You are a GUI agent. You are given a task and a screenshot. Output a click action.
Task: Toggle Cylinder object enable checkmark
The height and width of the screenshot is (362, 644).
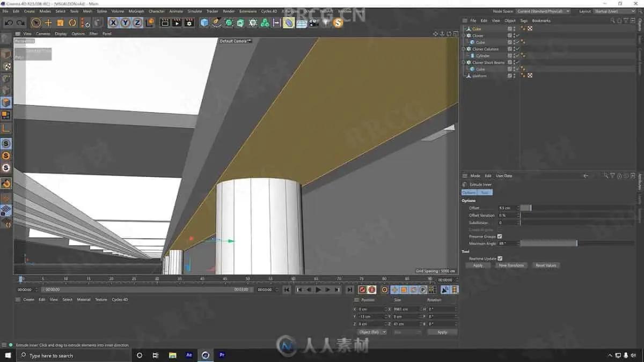point(517,56)
